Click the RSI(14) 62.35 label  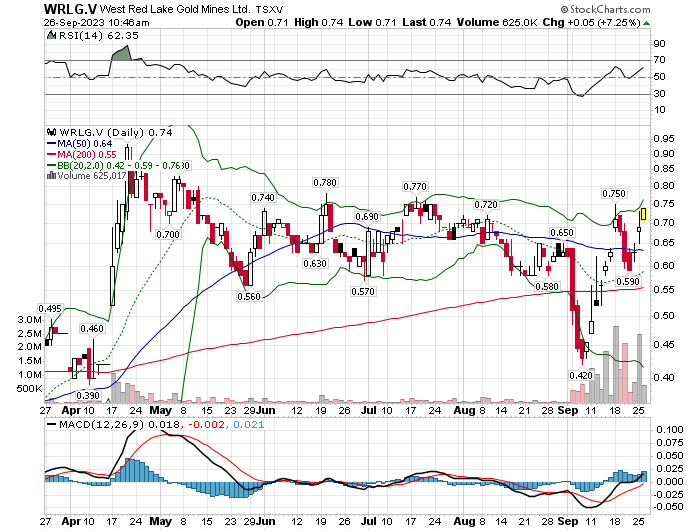[x=99, y=35]
